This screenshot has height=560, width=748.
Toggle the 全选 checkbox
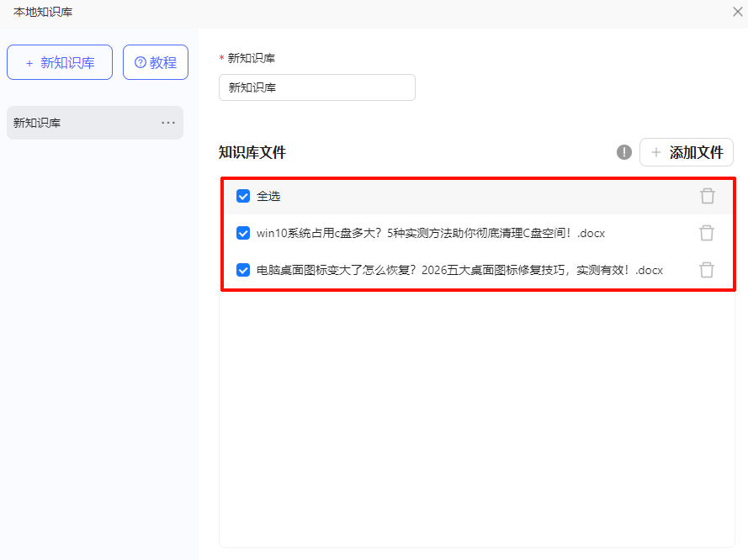[x=243, y=196]
